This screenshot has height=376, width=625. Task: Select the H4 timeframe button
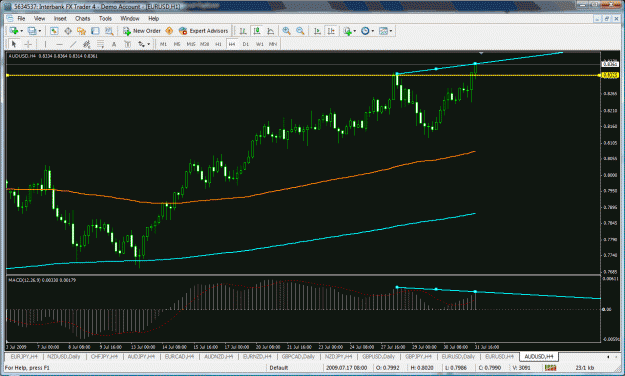(x=232, y=44)
